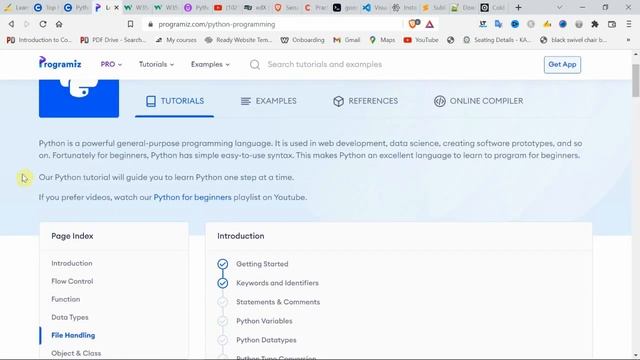Jump to Object & Class in Page Index

(76, 353)
